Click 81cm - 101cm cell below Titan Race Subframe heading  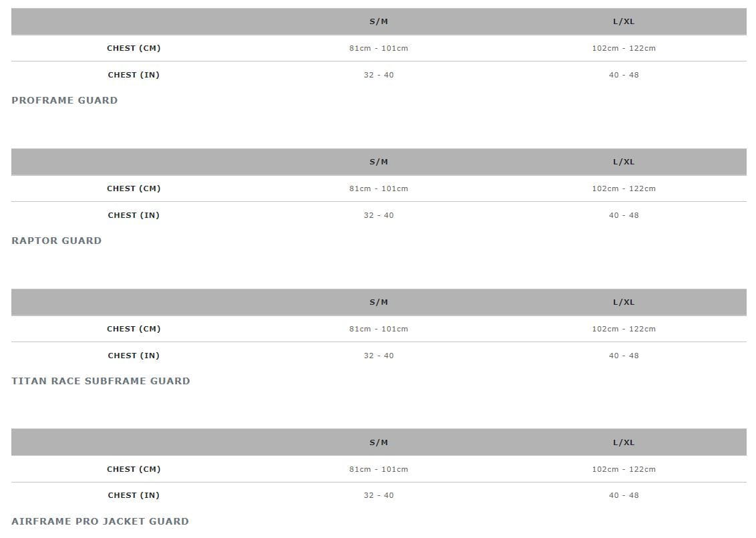pyautogui.click(x=379, y=469)
